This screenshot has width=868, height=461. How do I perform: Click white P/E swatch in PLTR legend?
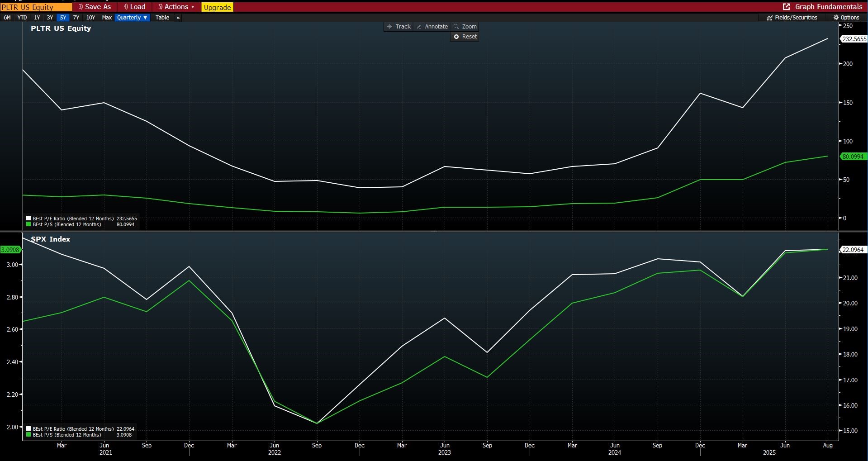click(x=28, y=219)
